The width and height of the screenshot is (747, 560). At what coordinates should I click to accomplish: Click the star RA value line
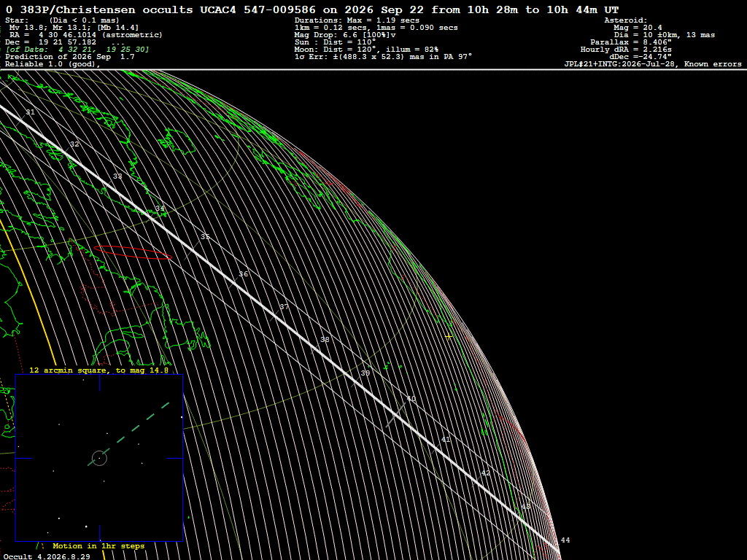pyautogui.click(x=86, y=35)
